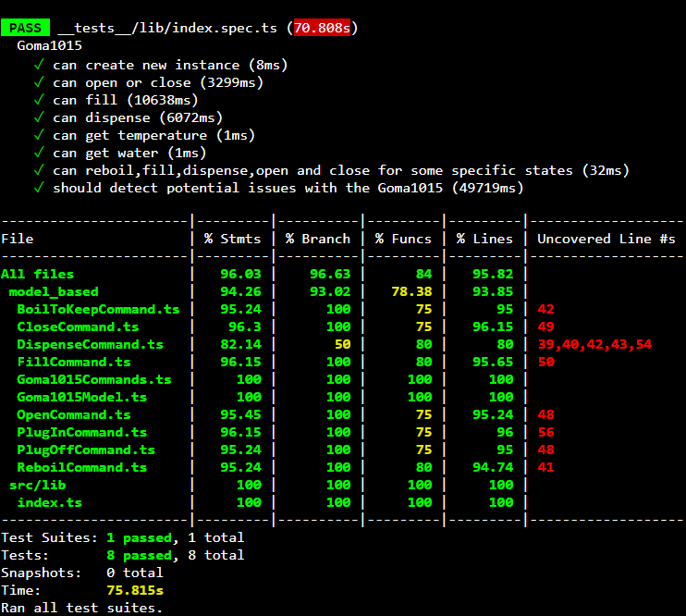Select the 'can open or close' test line
The width and height of the screenshot is (686, 616).
[148, 82]
